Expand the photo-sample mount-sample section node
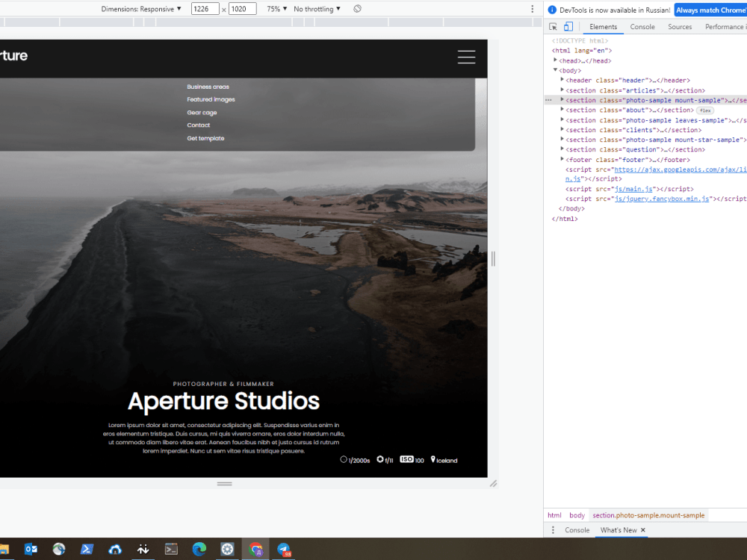The height and width of the screenshot is (560, 747). click(x=562, y=99)
